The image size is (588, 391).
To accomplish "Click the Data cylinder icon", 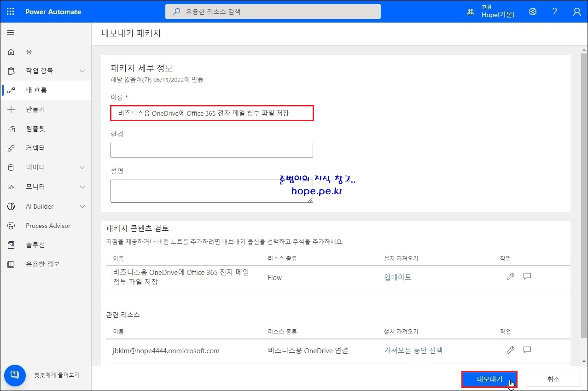I will pos(11,168).
